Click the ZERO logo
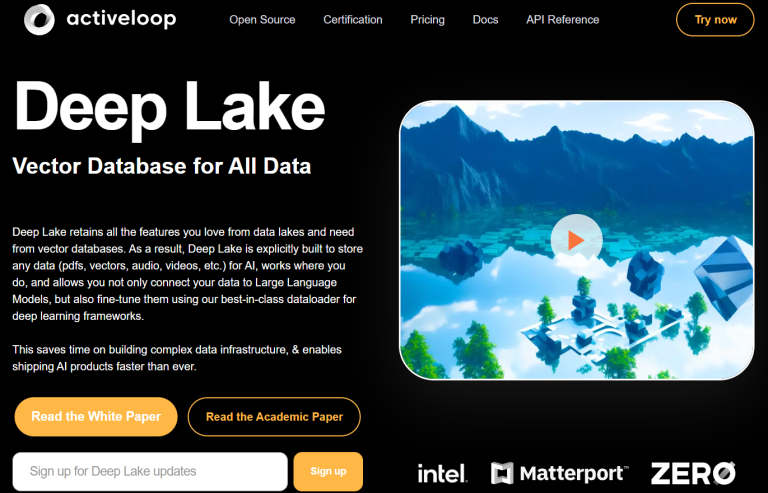The height and width of the screenshot is (493, 768). [693, 473]
